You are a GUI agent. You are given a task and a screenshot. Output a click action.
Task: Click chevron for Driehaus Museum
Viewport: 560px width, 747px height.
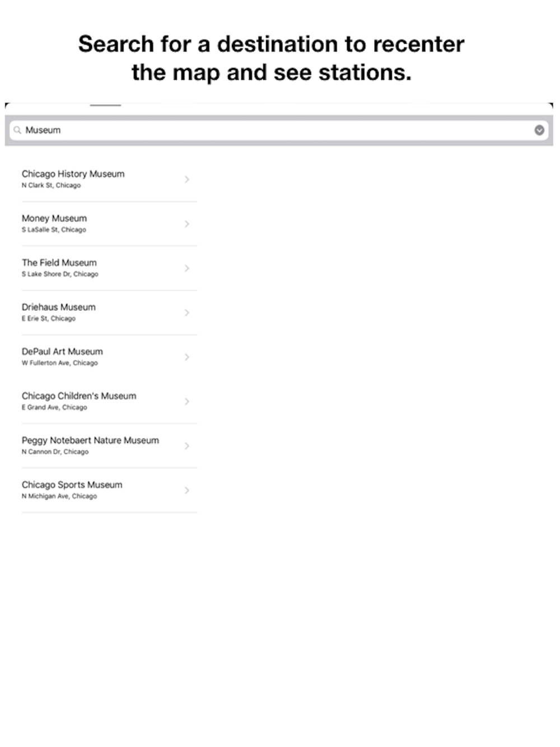(187, 312)
